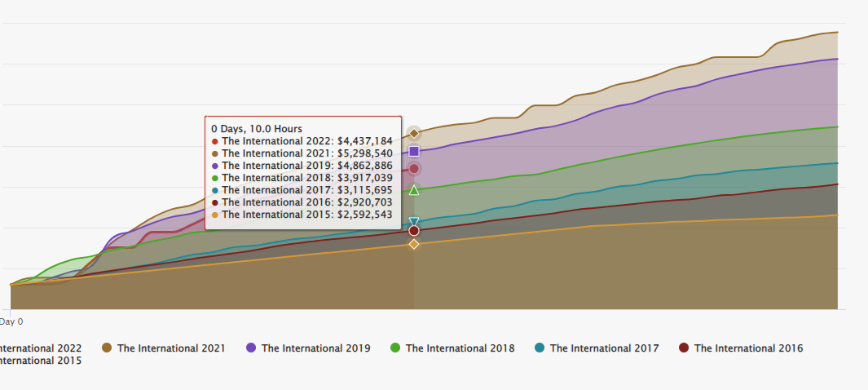Click the tooltip header '0 Days, 10.0 Hours'
868x390 pixels.
point(257,129)
